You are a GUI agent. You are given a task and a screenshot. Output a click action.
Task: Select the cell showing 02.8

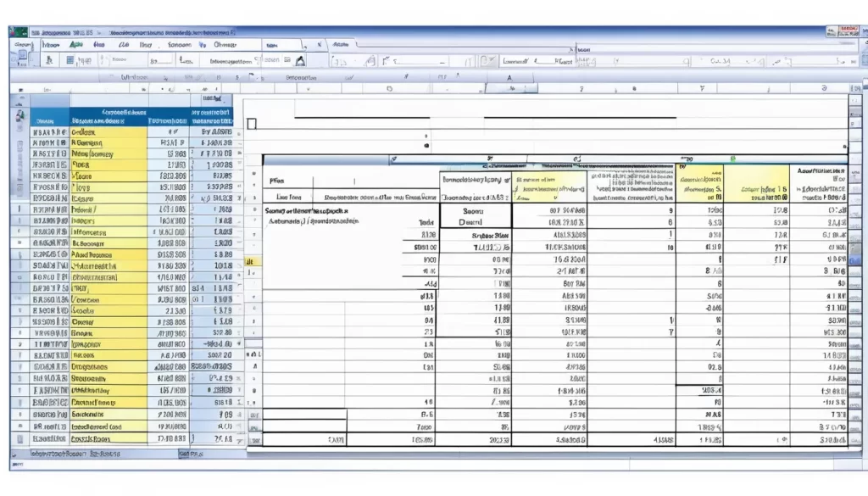point(699,367)
